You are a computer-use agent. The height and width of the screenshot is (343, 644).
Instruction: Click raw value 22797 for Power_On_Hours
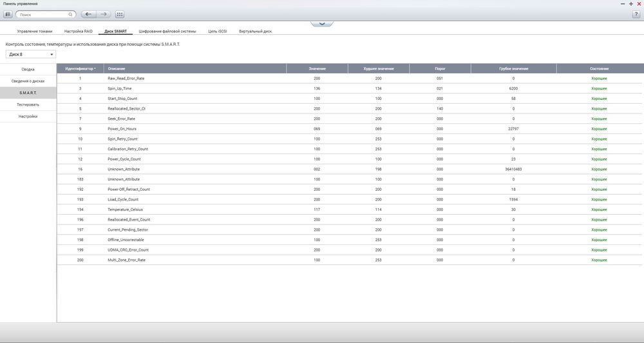pos(513,129)
